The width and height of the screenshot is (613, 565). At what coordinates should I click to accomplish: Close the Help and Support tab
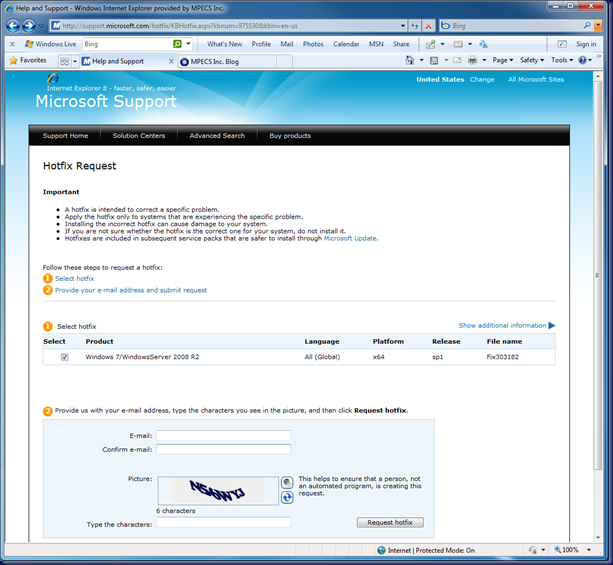pos(171,61)
